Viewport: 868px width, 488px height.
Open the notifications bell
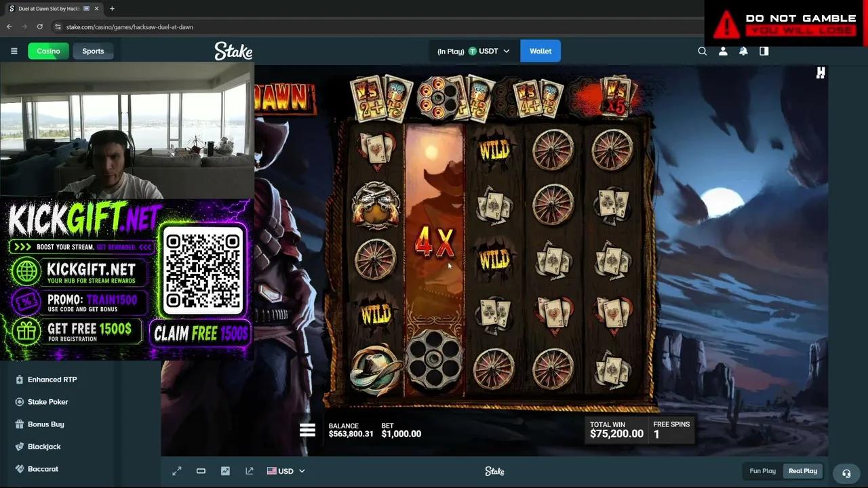pyautogui.click(x=743, y=51)
